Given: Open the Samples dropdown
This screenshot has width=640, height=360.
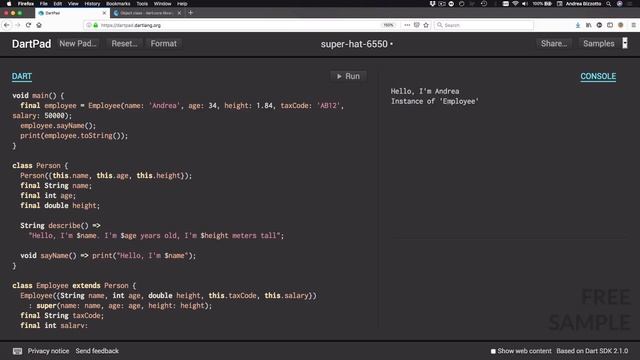Looking at the screenshot, I should tap(599, 43).
